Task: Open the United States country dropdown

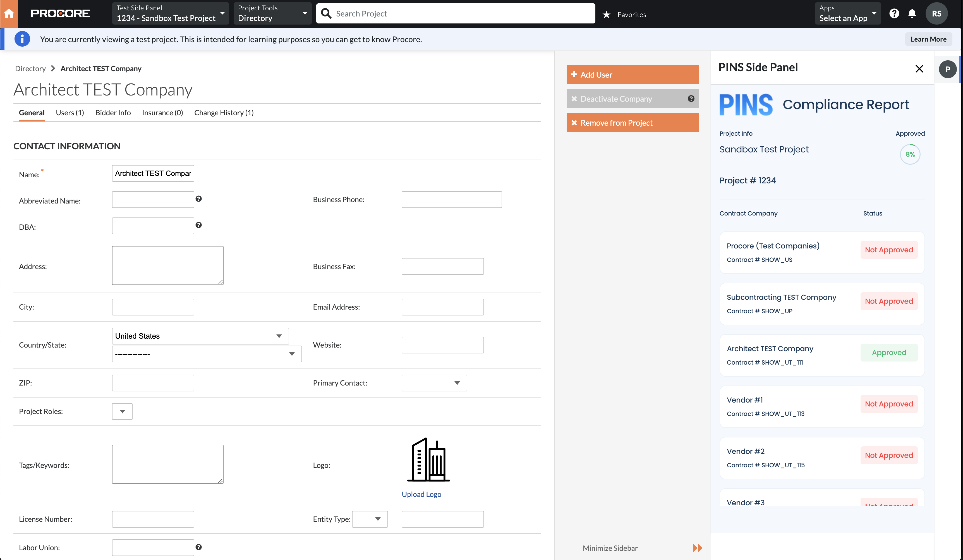Action: pyautogui.click(x=200, y=336)
